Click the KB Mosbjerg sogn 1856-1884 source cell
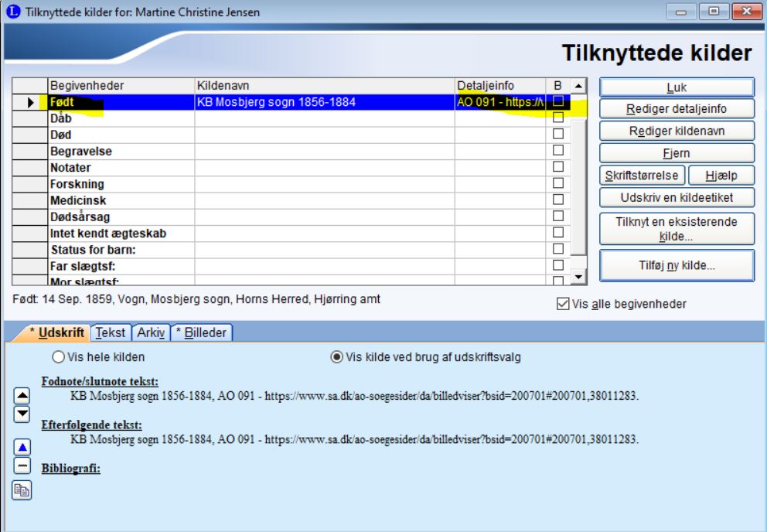 (325, 102)
